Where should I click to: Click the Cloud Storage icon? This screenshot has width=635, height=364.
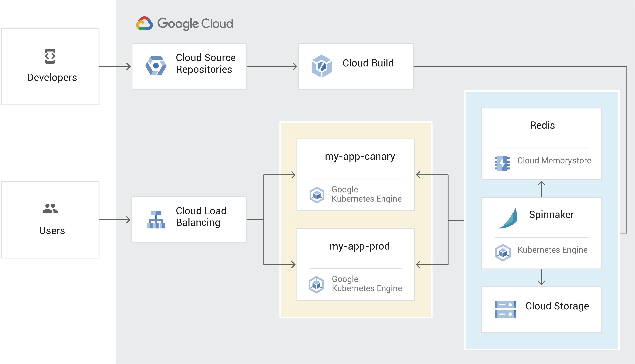click(505, 309)
